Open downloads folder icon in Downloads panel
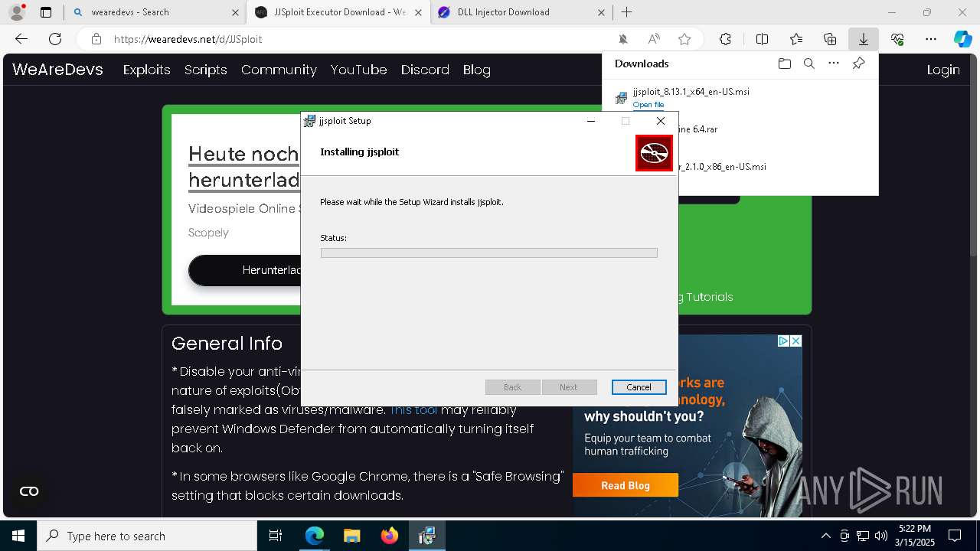 tap(784, 64)
